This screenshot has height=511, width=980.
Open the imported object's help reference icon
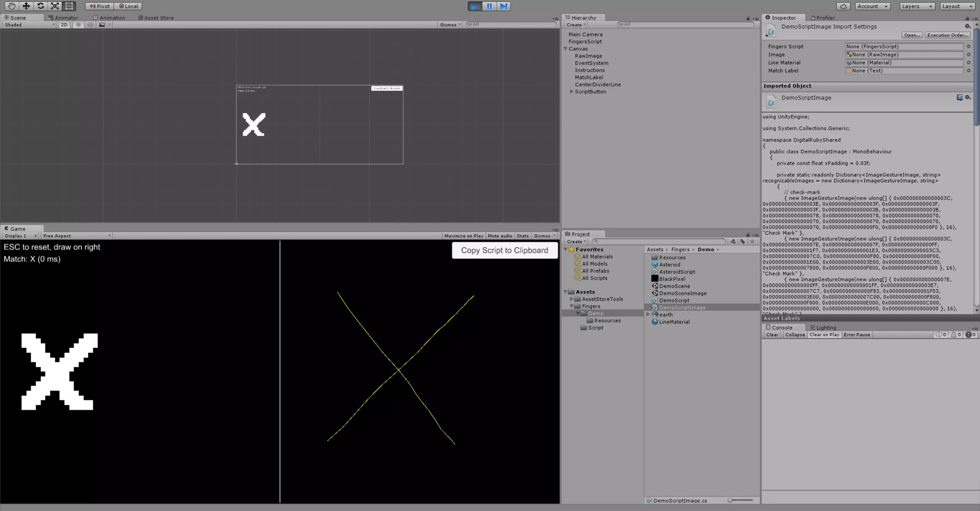click(960, 98)
